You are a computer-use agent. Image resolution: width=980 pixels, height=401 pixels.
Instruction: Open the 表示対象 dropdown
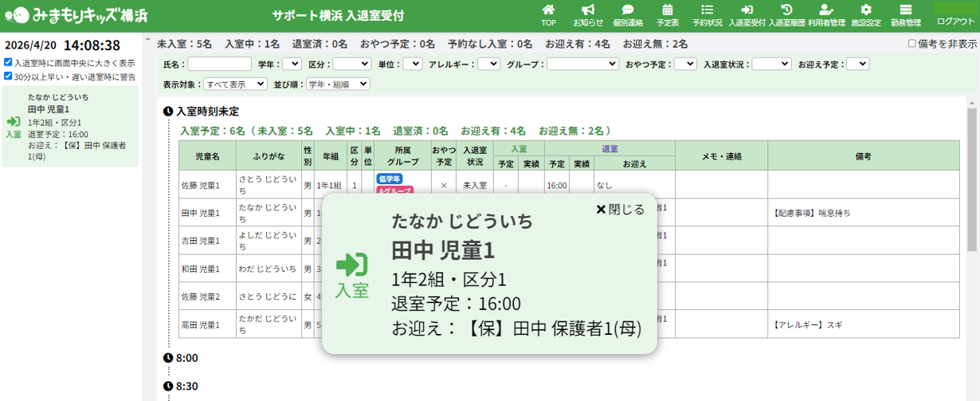click(235, 84)
